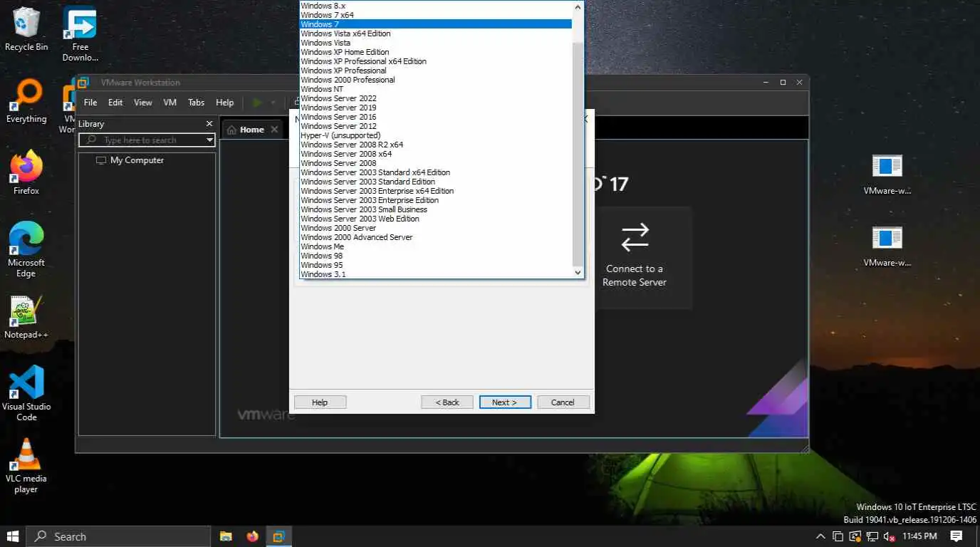Select Windows Server 2022
Screen dimensions: 980x547
click(435, 98)
